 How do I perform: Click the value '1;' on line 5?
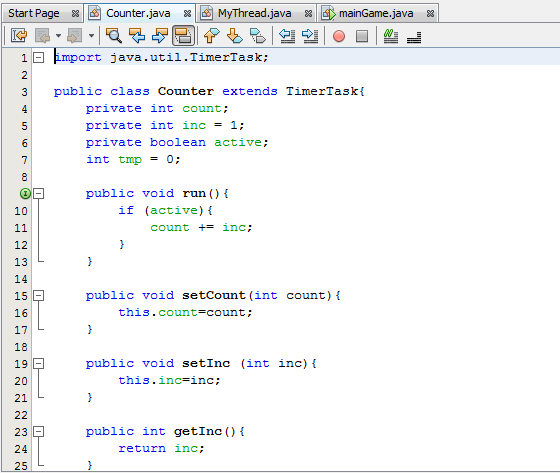[x=237, y=125]
